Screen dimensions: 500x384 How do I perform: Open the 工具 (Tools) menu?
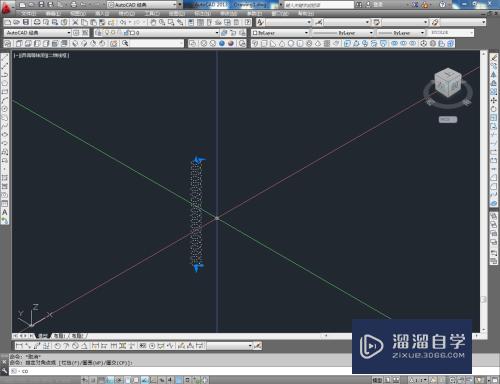[x=152, y=13]
